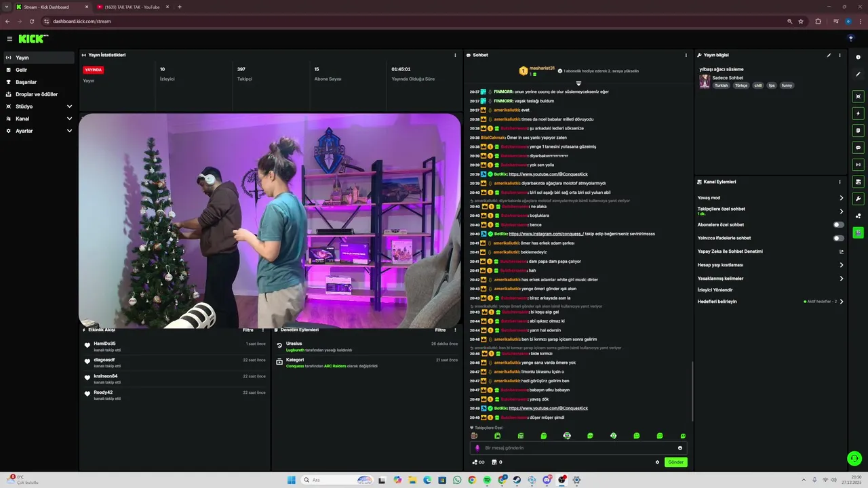The width and height of the screenshot is (868, 488).
Task: Open the broadcast signal icon in right rail
Action: [x=858, y=164]
